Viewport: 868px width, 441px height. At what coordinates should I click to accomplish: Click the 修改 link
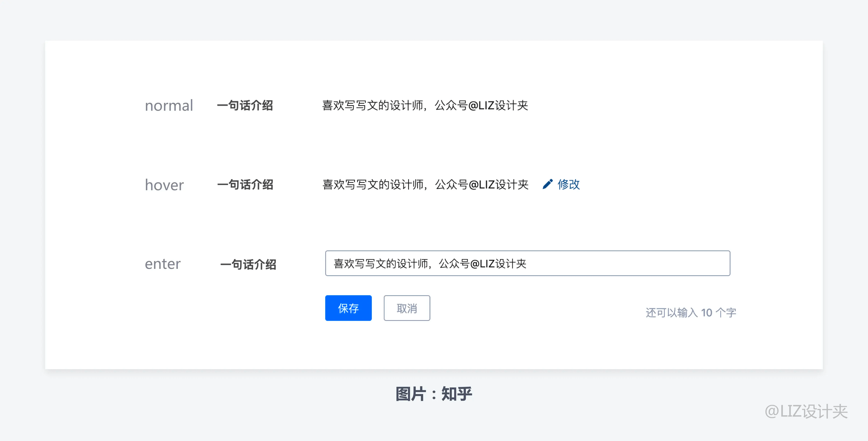click(x=568, y=184)
